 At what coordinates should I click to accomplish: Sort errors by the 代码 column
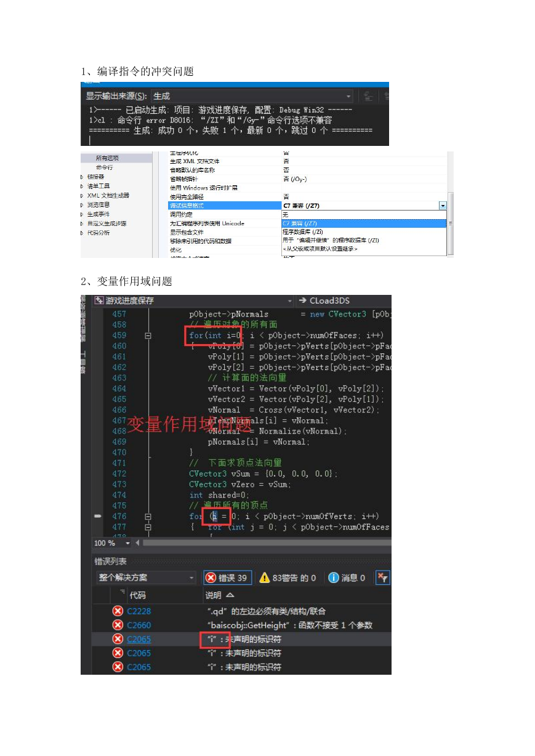138,595
